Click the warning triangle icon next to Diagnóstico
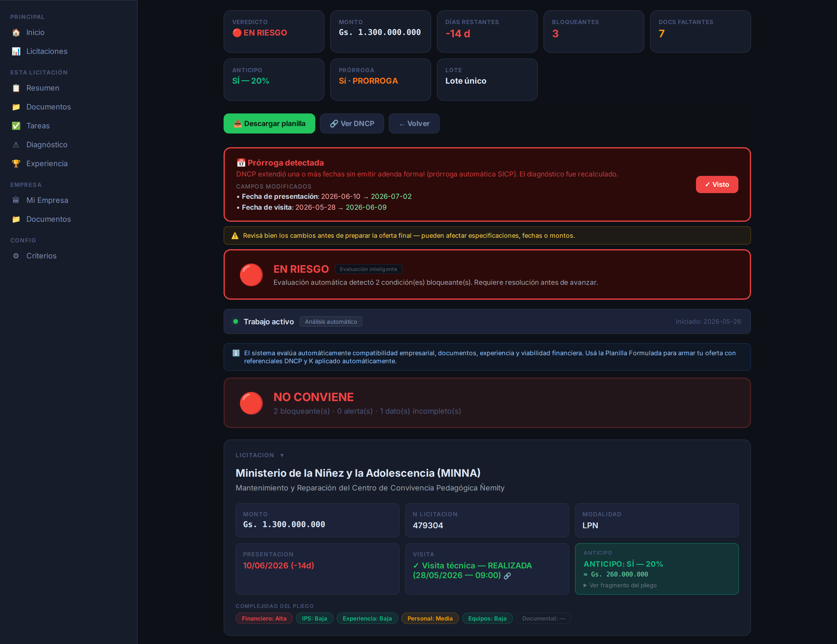Image resolution: width=837 pixels, height=644 pixels. [16, 145]
